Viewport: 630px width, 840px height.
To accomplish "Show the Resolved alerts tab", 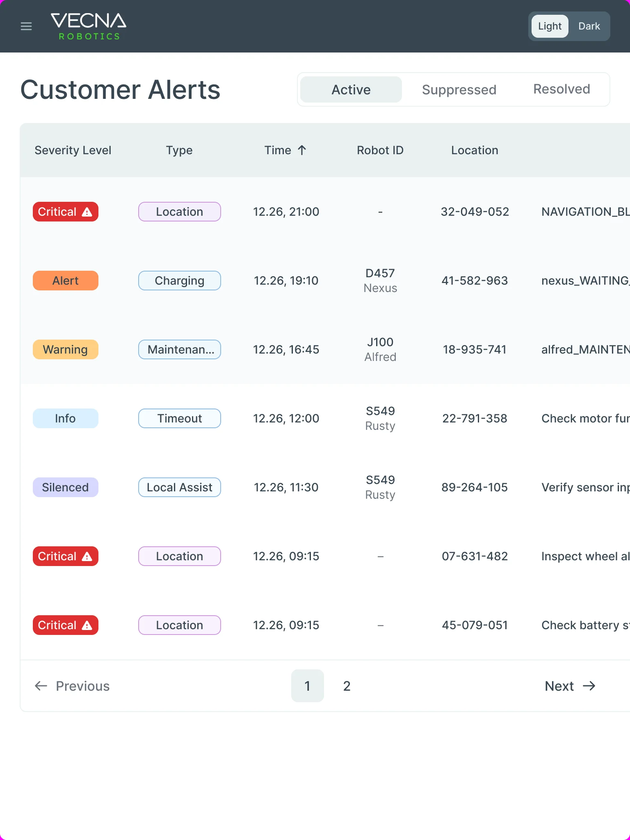I will click(562, 89).
